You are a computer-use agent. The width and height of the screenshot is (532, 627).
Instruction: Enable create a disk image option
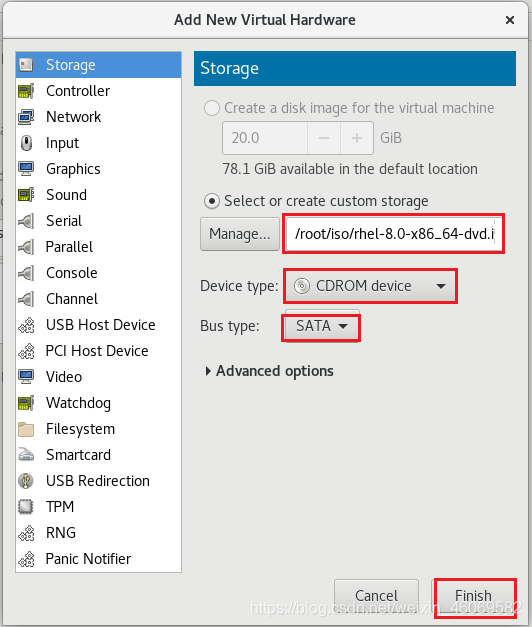pos(212,108)
